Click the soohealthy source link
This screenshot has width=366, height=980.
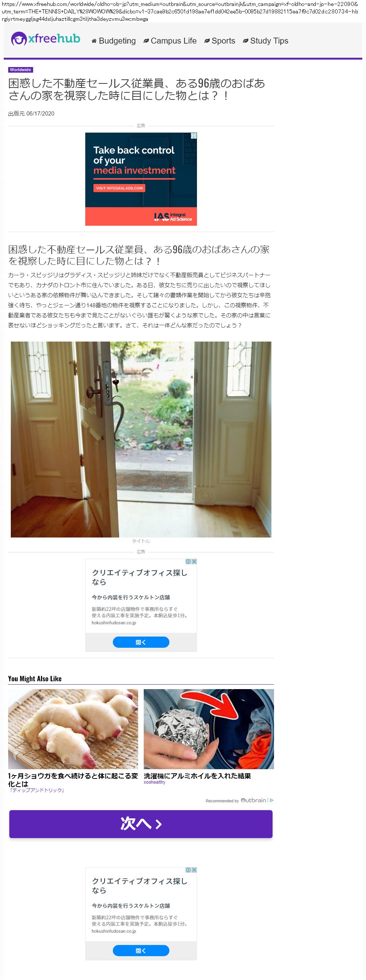point(155,782)
